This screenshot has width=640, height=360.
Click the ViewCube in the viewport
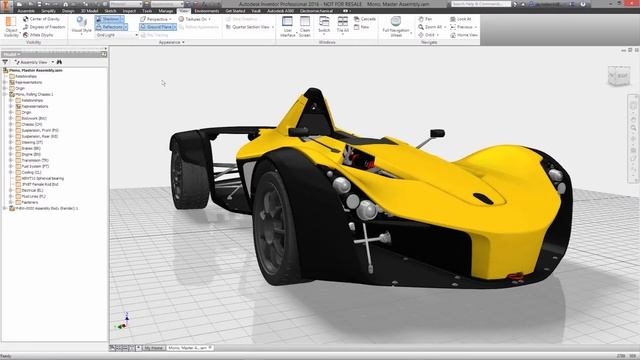[619, 76]
